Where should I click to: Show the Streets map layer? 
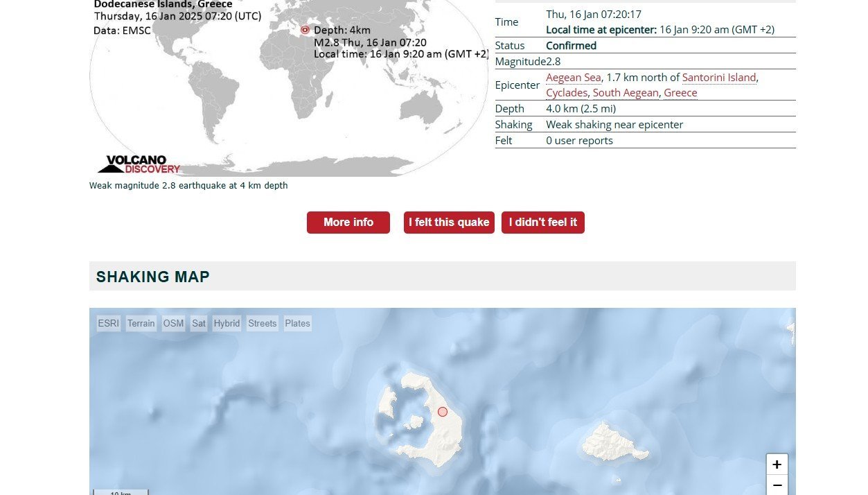click(x=263, y=323)
